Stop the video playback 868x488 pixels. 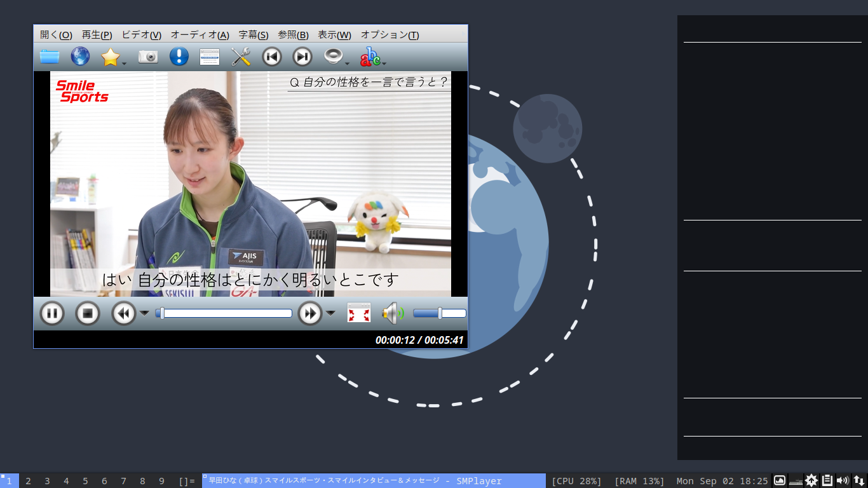pyautogui.click(x=88, y=313)
